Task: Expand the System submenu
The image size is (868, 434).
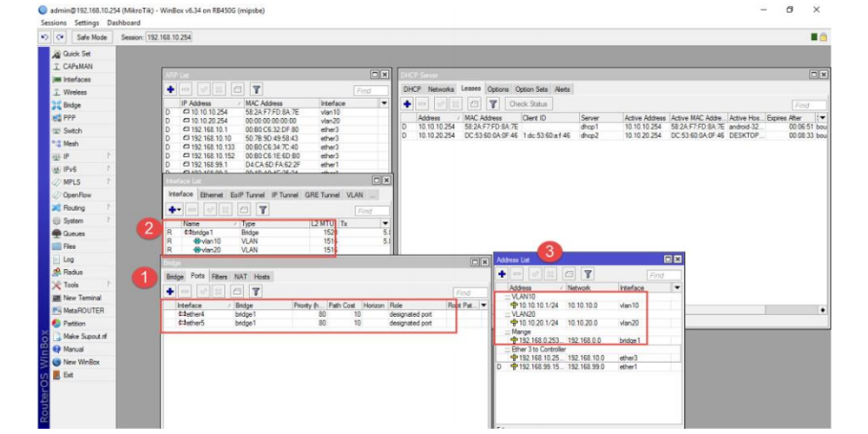Action: coord(83,220)
